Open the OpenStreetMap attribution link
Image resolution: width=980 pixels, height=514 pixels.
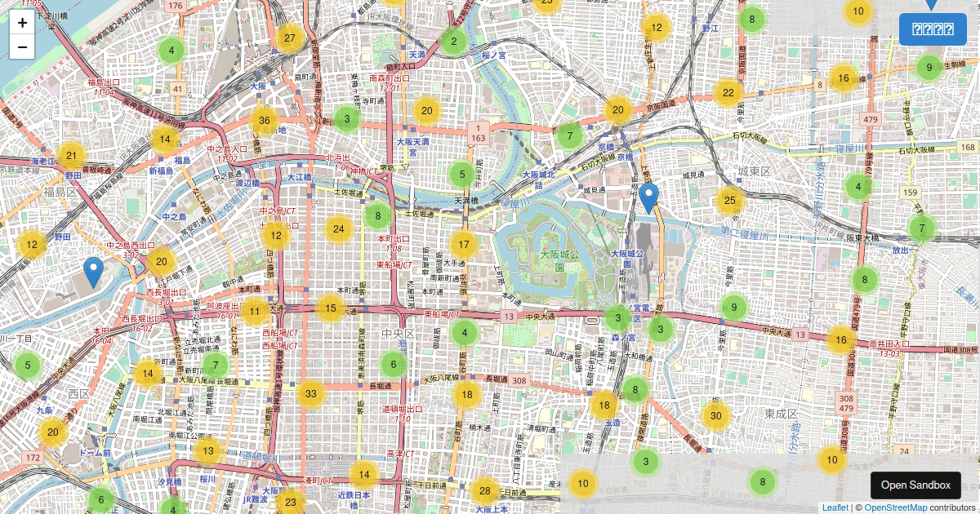pyautogui.click(x=895, y=507)
